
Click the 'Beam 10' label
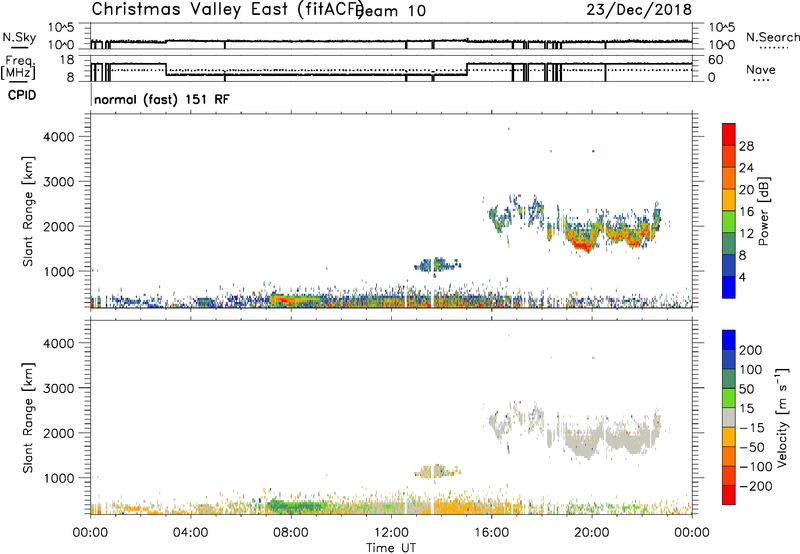click(392, 10)
